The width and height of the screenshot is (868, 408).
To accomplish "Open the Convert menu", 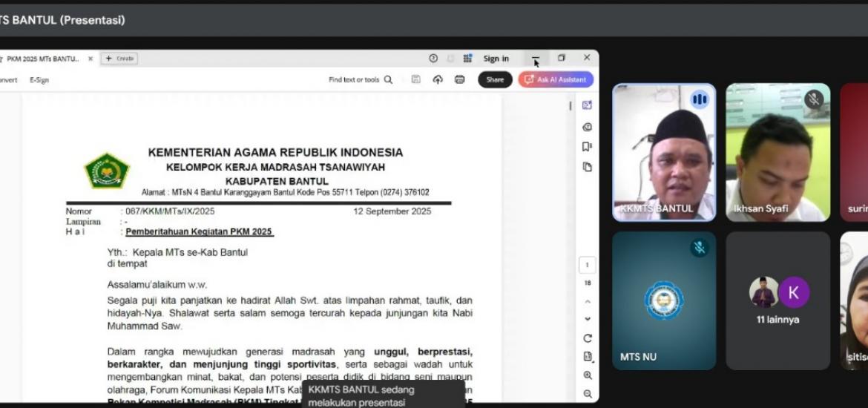I will pos(7,80).
